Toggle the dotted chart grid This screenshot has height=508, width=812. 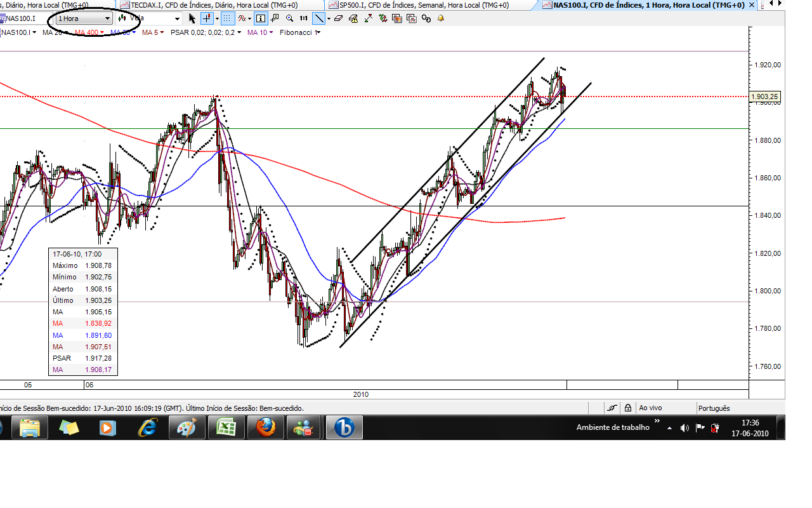pos(227,18)
